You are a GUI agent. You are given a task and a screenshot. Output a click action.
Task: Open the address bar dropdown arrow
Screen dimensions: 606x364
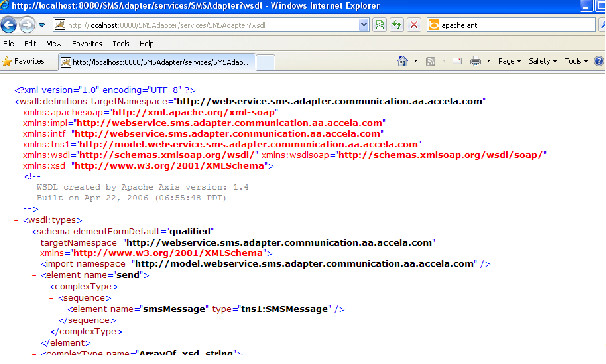pos(363,25)
